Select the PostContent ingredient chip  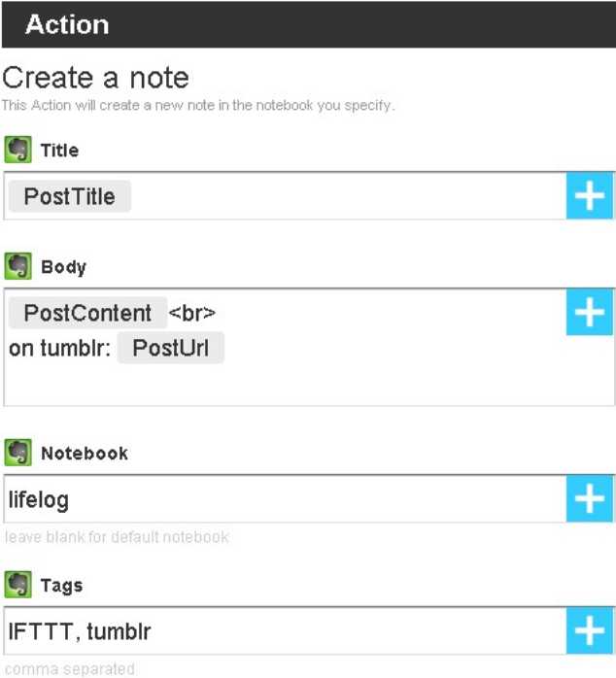click(87, 313)
